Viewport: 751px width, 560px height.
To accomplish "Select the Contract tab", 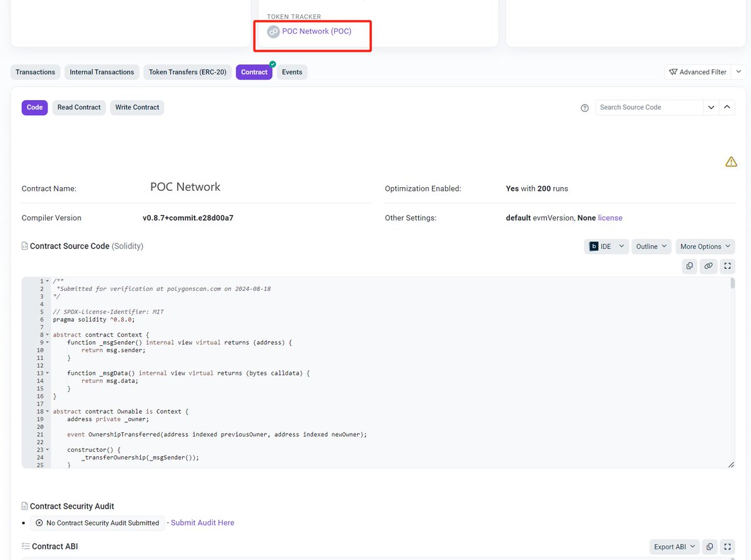I will point(254,72).
